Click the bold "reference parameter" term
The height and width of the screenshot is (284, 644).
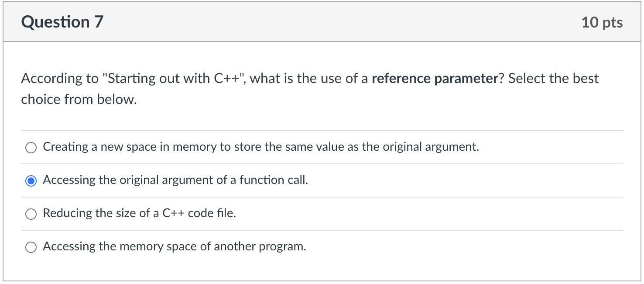[435, 79]
